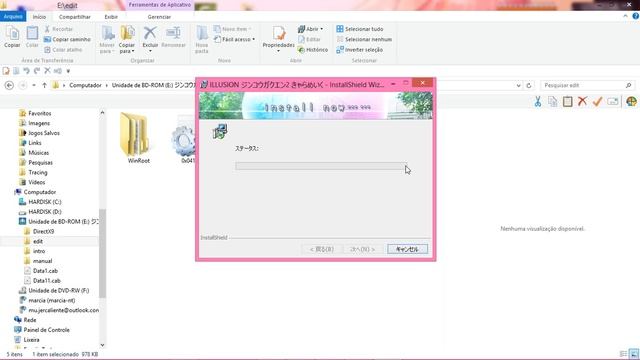Image resolution: width=640 pixels, height=360 pixels.
Task: Click the clipboard paste toolbar icon
Action: coord(567,102)
